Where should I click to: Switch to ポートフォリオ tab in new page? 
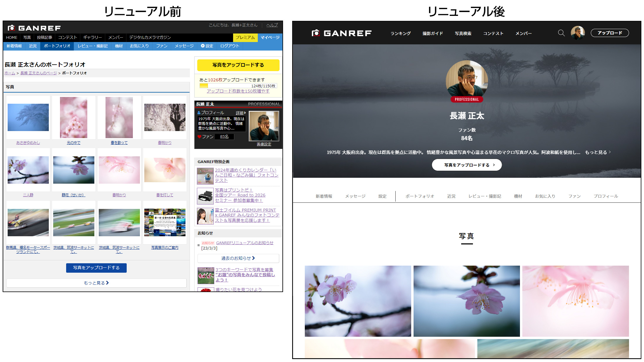[420, 196]
